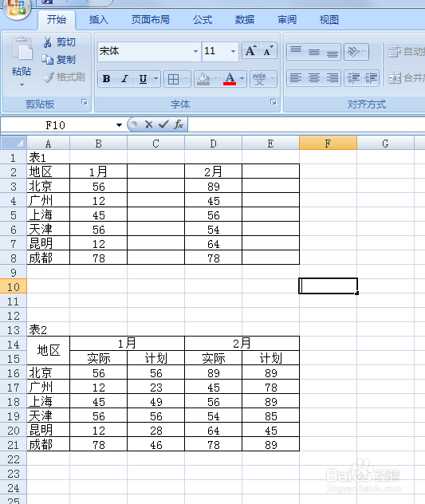
Task: Switch to the 审阅 tab
Action: coord(287,20)
